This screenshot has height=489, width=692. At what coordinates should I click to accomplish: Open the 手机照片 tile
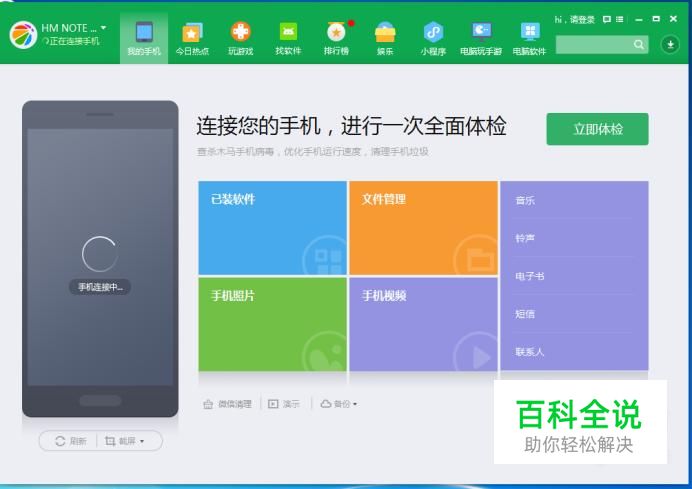[x=272, y=324]
